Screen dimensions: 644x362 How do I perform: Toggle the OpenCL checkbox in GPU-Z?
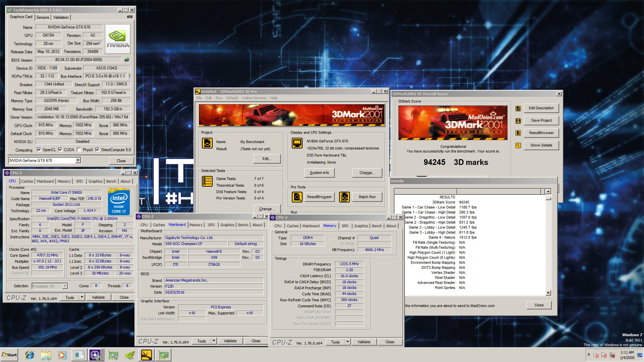pyautogui.click(x=39, y=150)
